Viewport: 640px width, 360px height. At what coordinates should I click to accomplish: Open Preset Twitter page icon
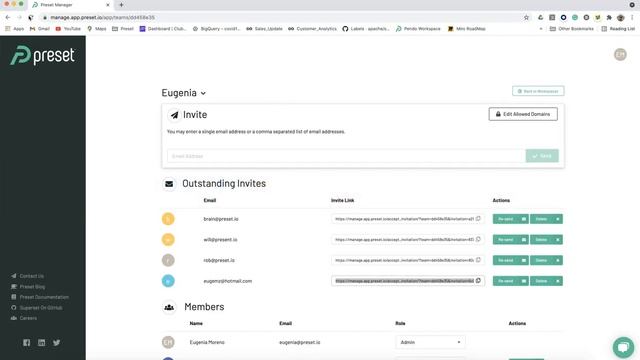(x=57, y=342)
